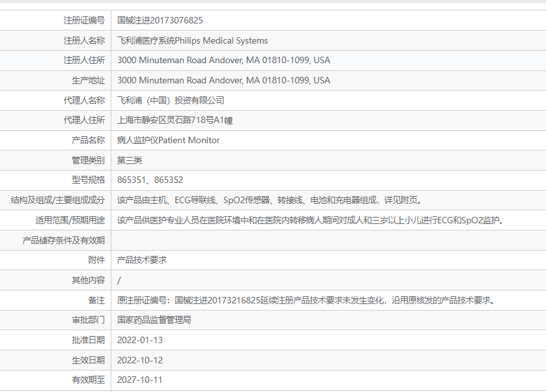Click the 结构及组成/主要组成成分 label

58,200
